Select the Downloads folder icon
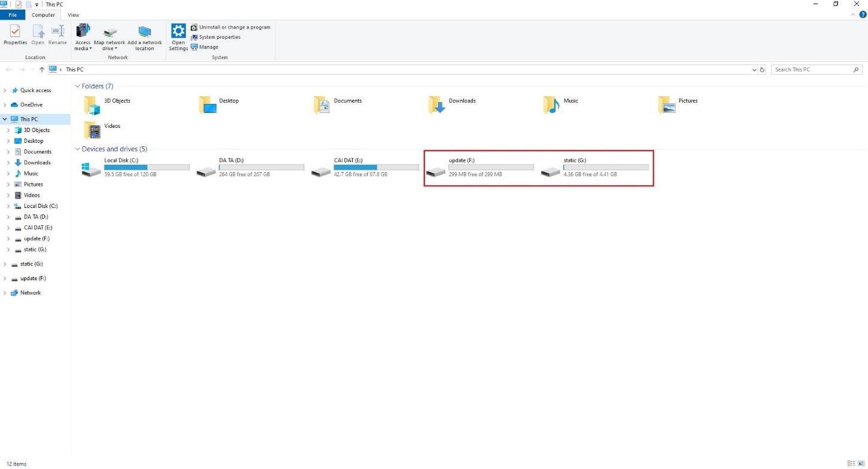Screen dimensions: 868x469 (x=436, y=105)
